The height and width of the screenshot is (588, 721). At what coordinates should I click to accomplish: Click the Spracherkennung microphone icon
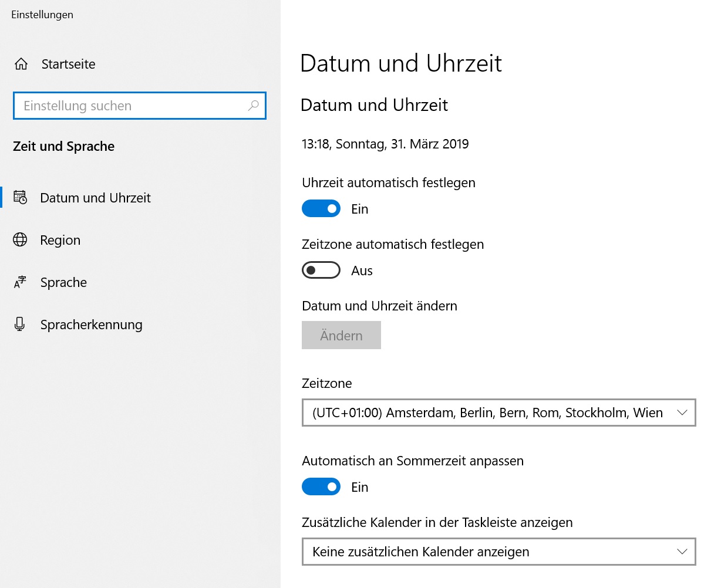click(x=20, y=325)
